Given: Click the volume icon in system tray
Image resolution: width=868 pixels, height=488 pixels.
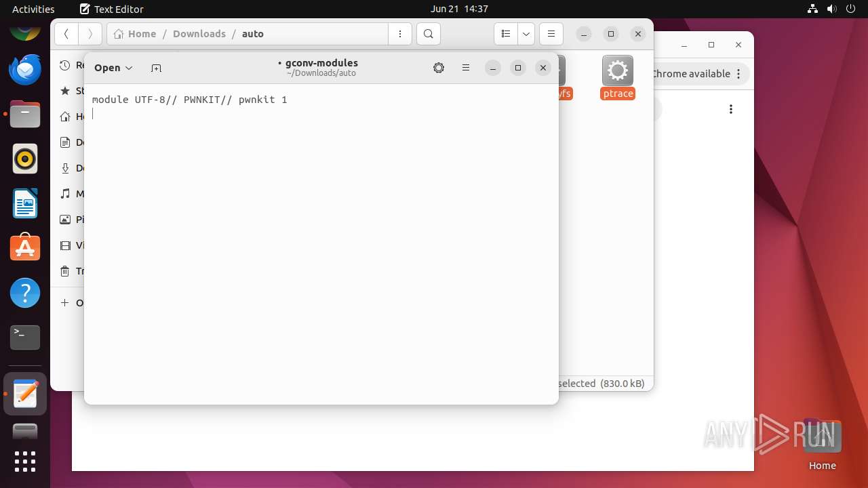Looking at the screenshot, I should (832, 9).
